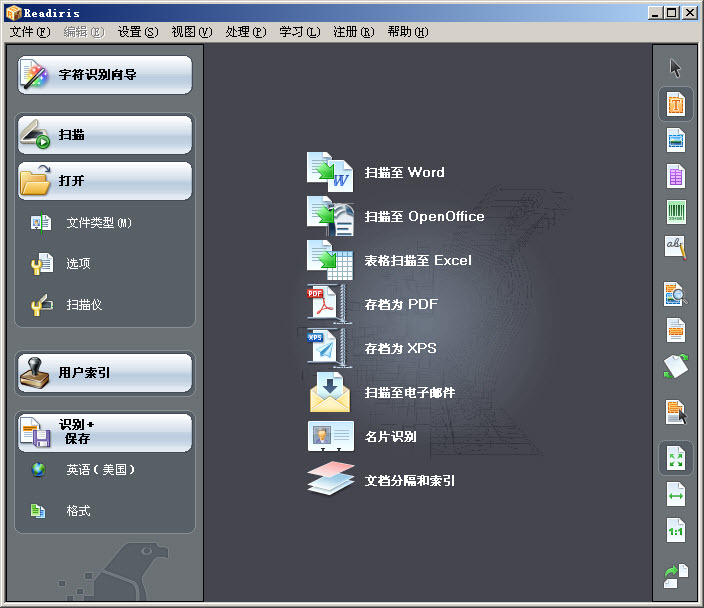Start 扫描至 Word task

coord(376,172)
